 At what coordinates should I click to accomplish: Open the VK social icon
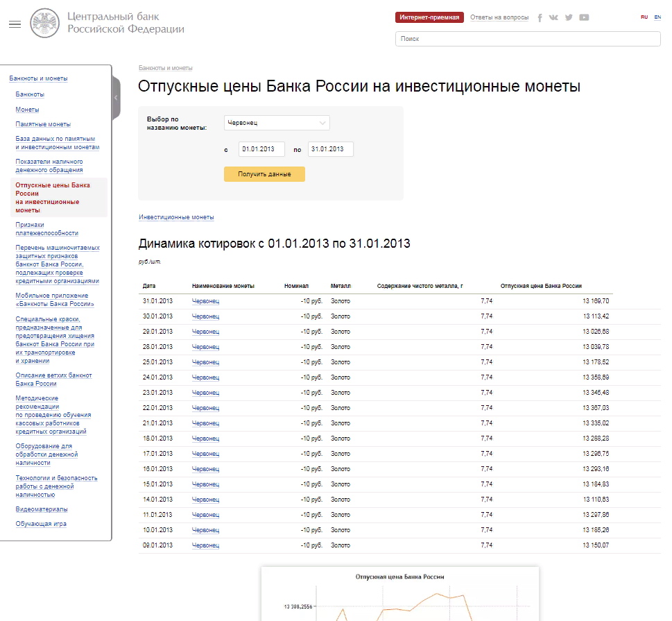(553, 18)
